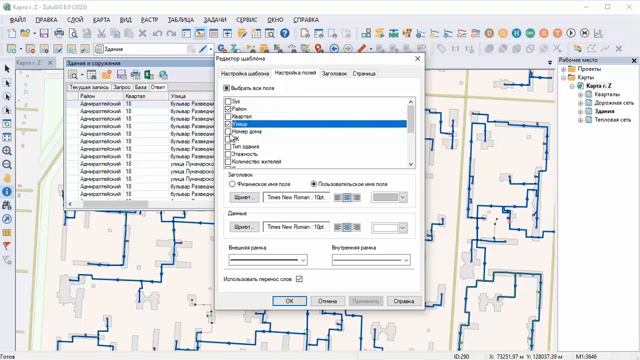Click the Print icon in main toolbar
The height and width of the screenshot is (360, 640).
point(59,33)
